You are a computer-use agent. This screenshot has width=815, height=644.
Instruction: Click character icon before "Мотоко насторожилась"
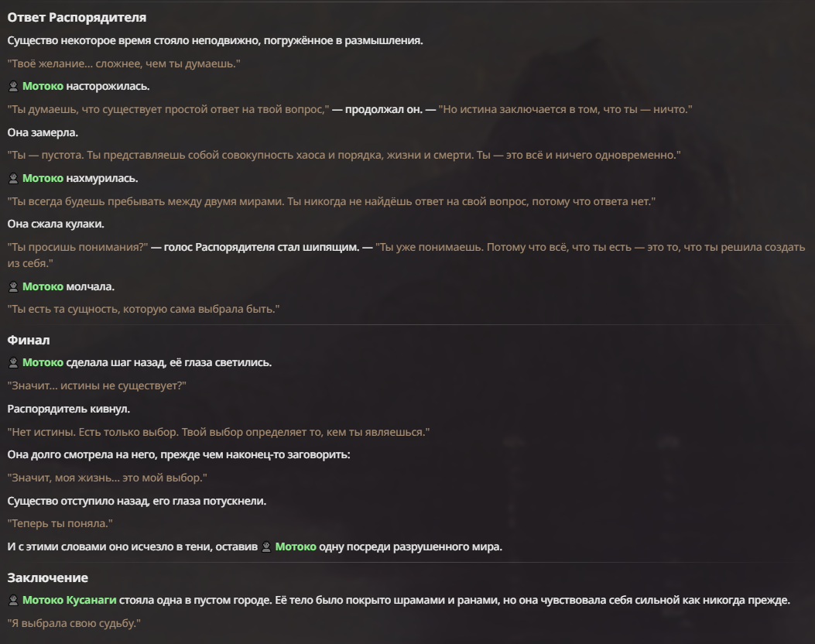[x=13, y=86]
